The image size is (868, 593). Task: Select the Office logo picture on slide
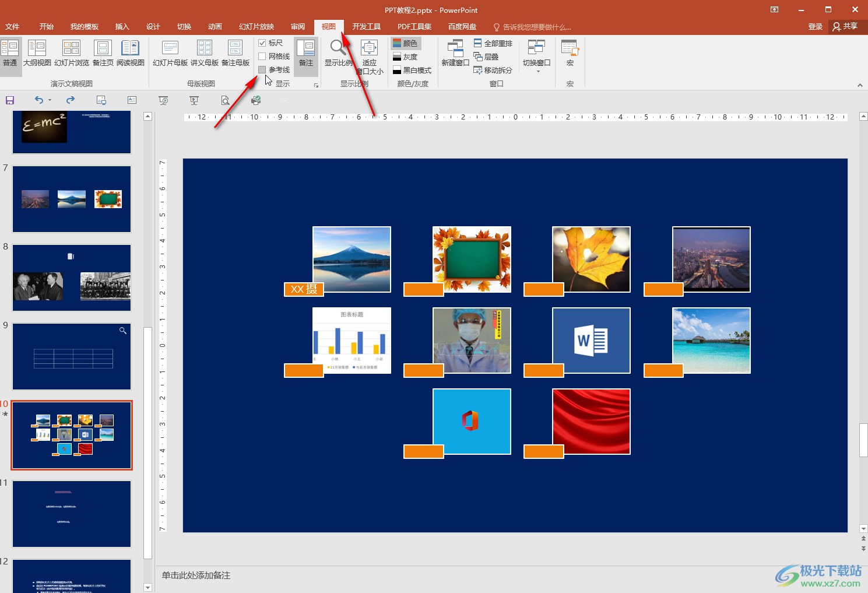472,422
